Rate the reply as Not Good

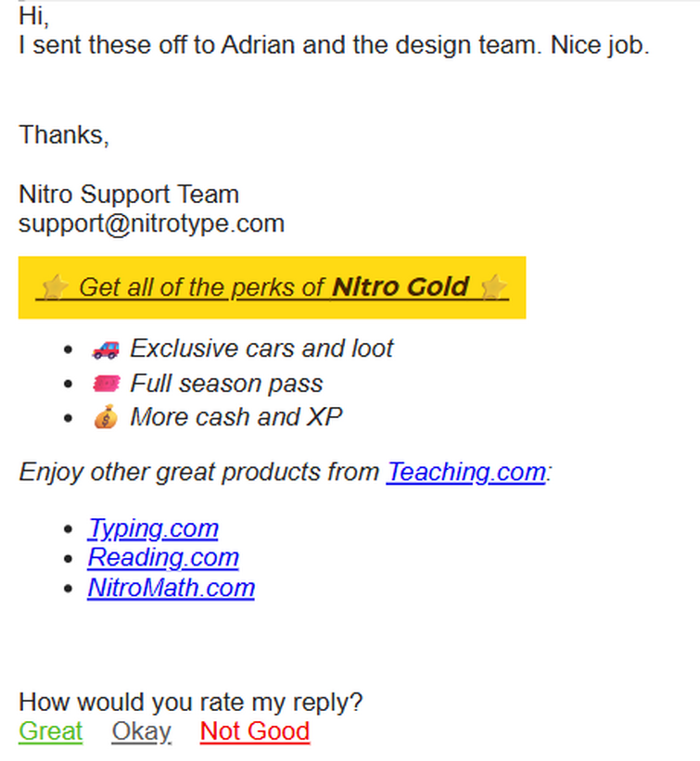(x=255, y=731)
